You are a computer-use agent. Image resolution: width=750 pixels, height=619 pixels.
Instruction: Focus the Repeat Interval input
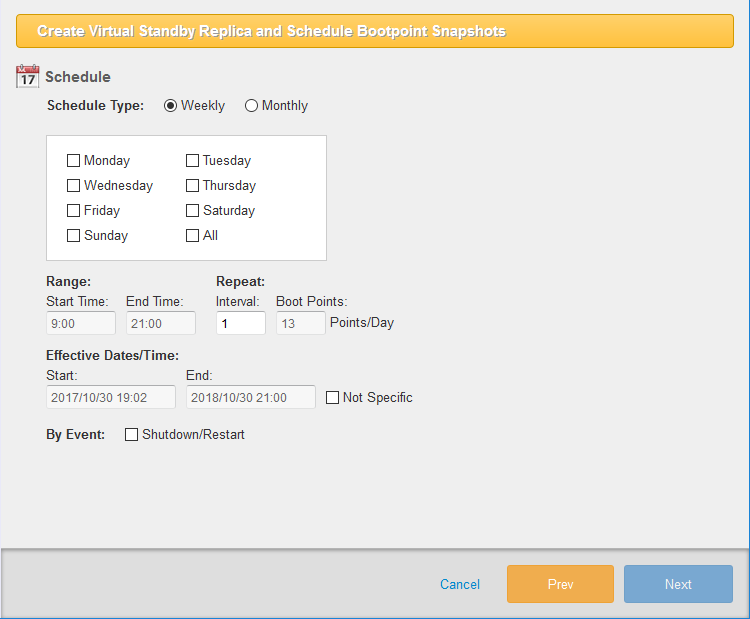click(240, 323)
